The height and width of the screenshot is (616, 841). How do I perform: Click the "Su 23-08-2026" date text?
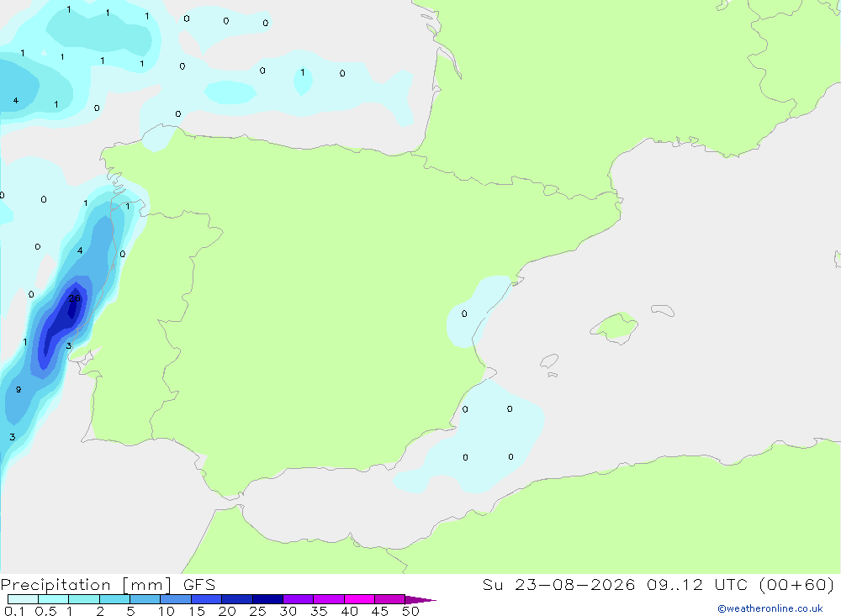pos(559,585)
